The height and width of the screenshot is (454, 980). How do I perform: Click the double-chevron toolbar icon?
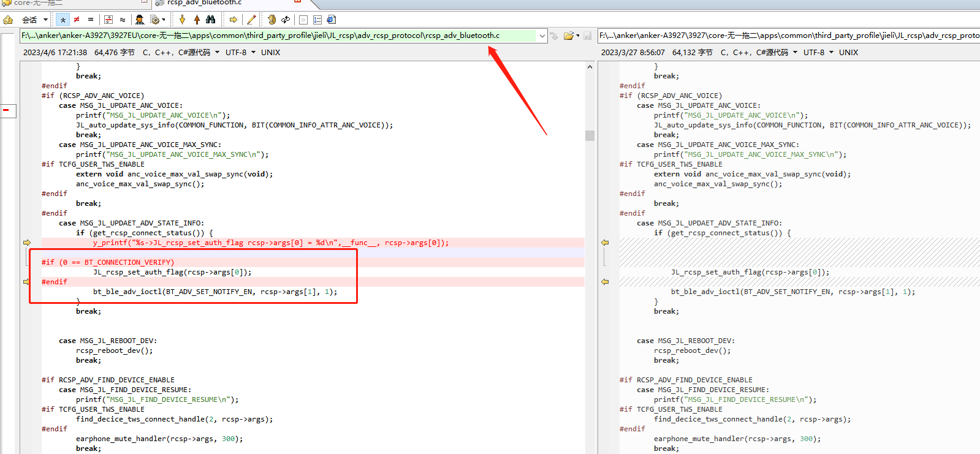coord(303,20)
